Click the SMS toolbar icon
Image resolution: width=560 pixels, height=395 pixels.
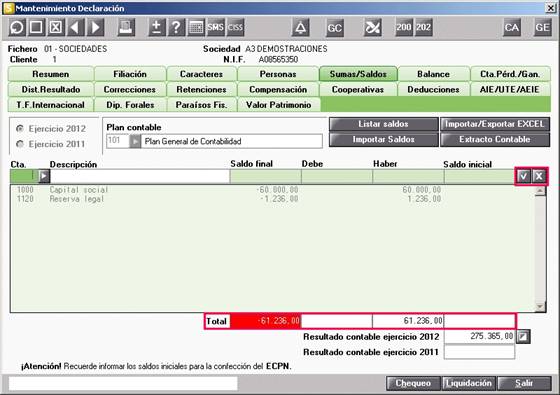(x=215, y=28)
